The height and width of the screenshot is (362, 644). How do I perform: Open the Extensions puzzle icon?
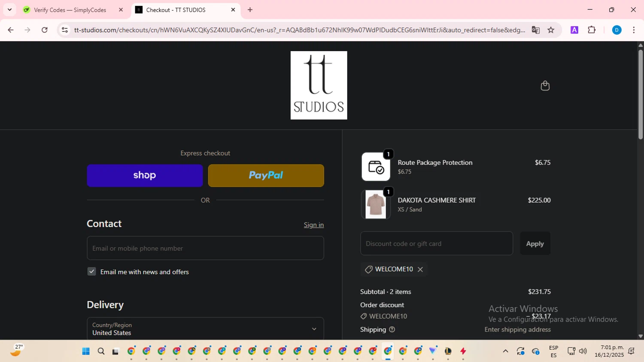coord(592,30)
